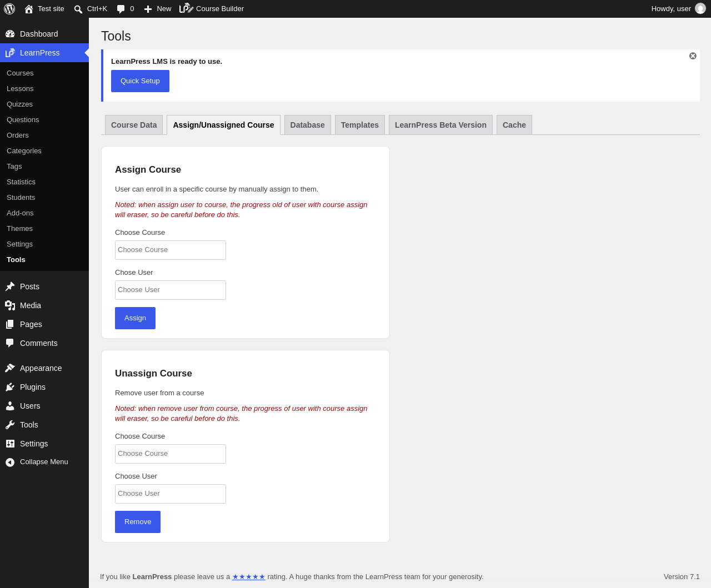Open the Choose User dropdown under Unassign Course

(x=171, y=494)
